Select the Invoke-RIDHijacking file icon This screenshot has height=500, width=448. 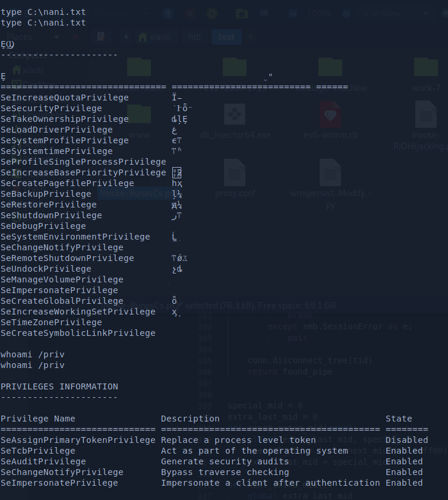point(425,114)
